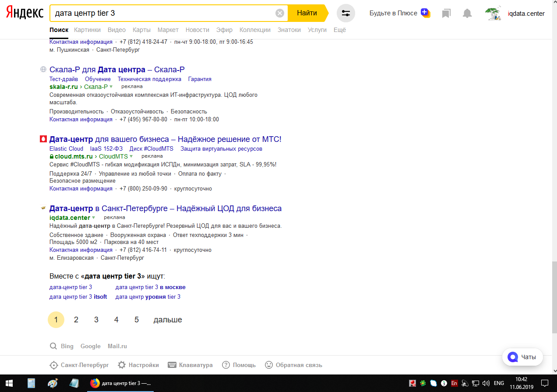Open saved bookmarks collection icon

pos(446,14)
